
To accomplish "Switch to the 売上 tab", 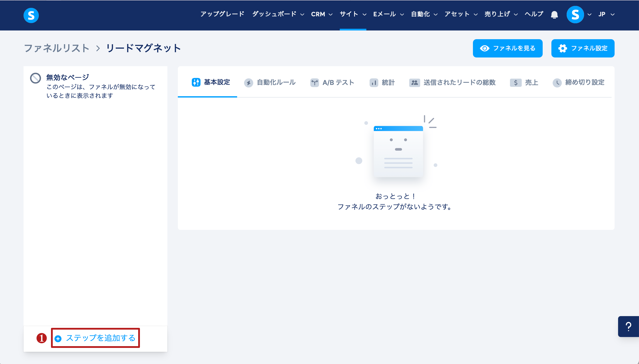I will coord(524,83).
